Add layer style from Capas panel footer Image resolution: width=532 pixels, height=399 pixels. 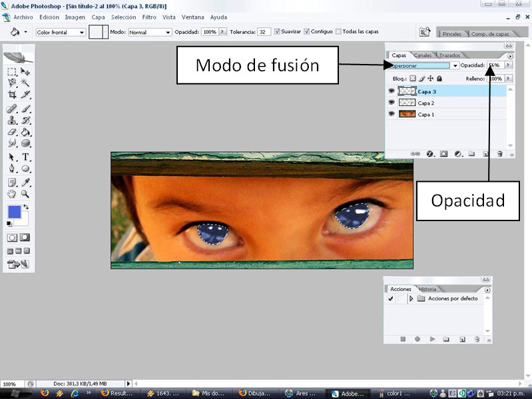[429, 154]
